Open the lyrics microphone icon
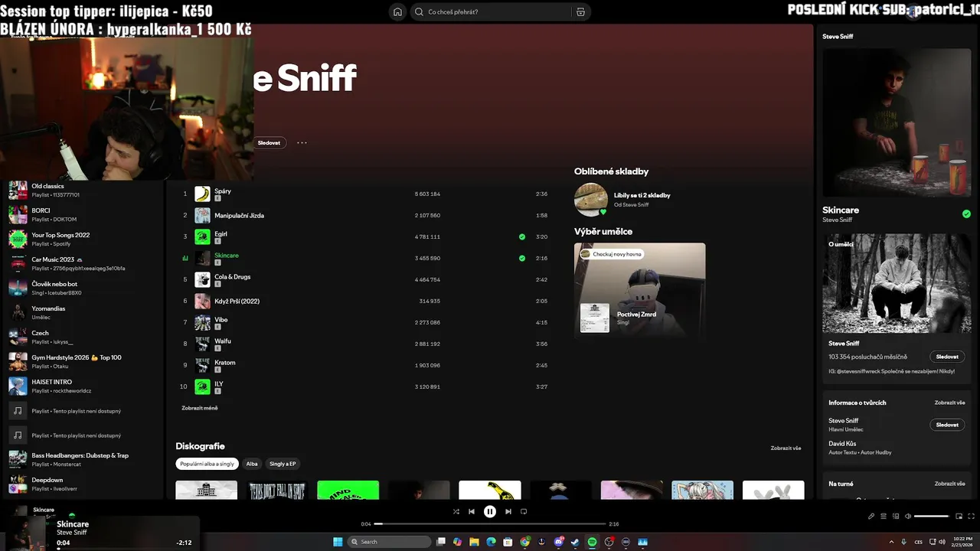The width and height of the screenshot is (980, 551). click(871, 516)
